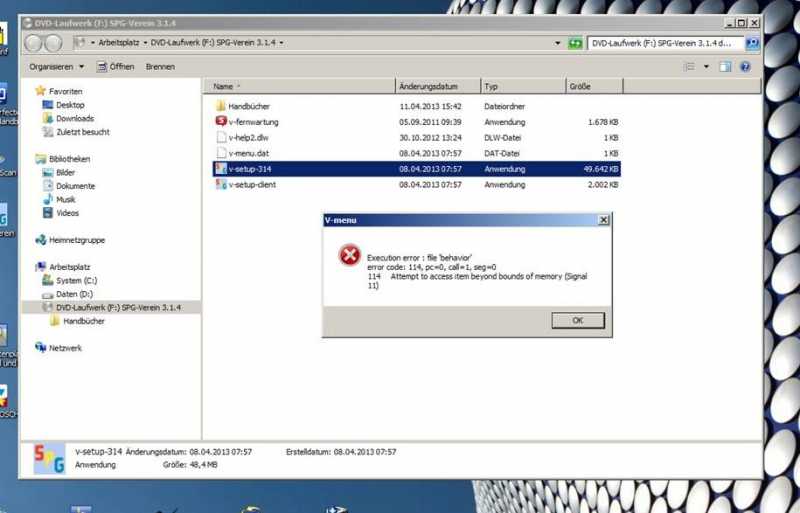Select Netzwerk in navigation pane
The height and width of the screenshot is (513, 800).
point(65,348)
